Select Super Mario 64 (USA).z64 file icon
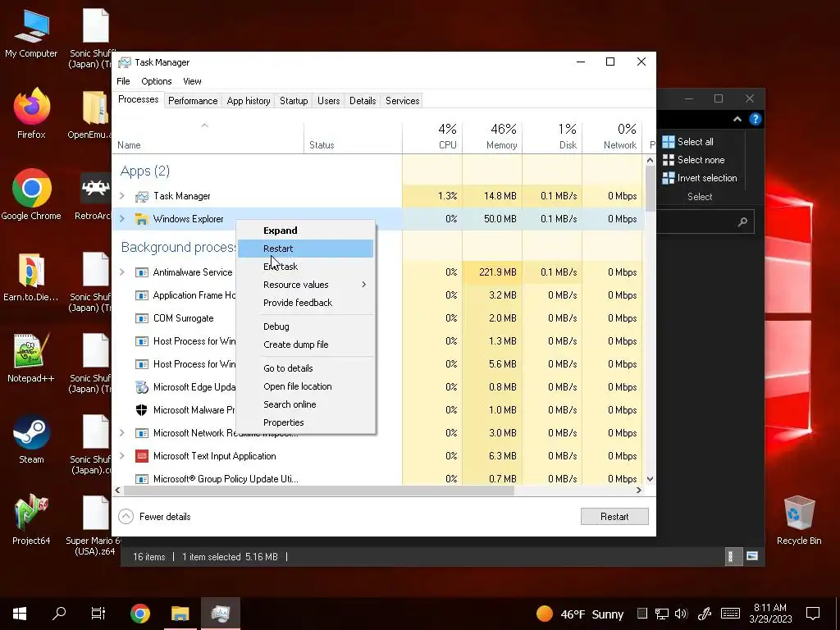This screenshot has width=840, height=630. pyautogui.click(x=94, y=525)
